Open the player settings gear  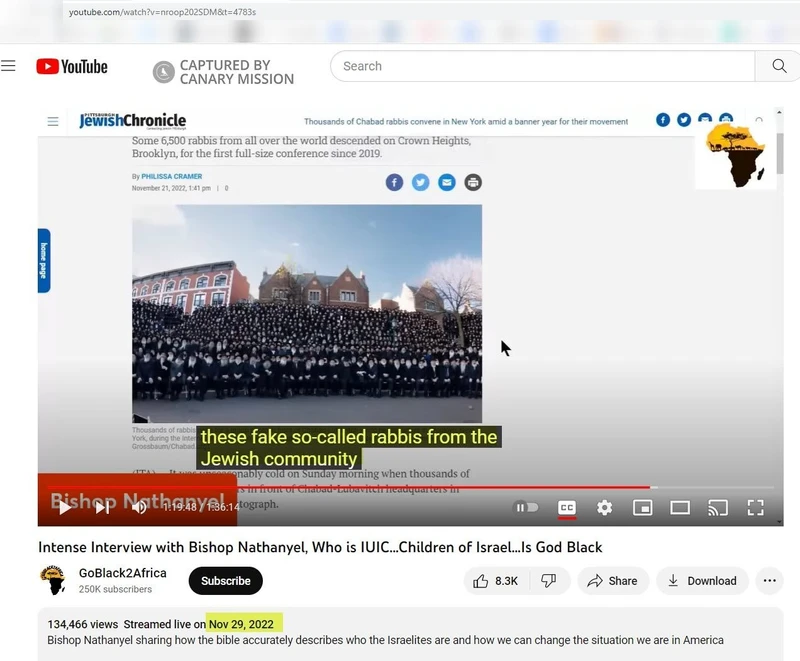point(604,508)
